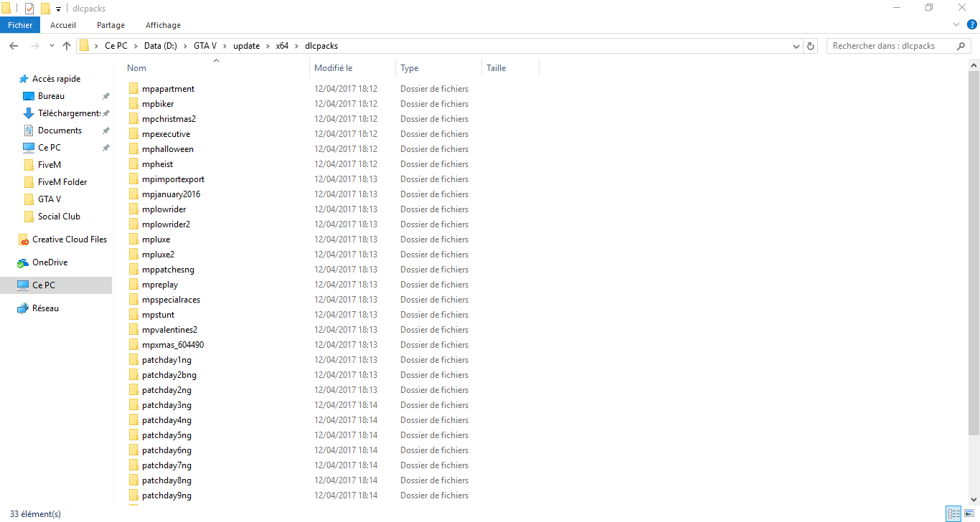
Task: Click the New folder icon in title bar
Action: pyautogui.click(x=45, y=9)
